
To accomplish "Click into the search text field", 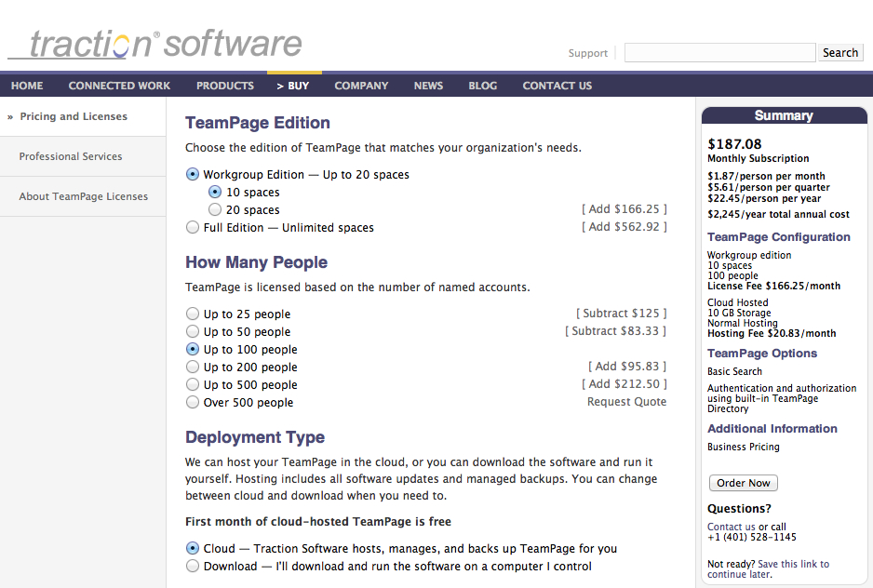I will (719, 53).
